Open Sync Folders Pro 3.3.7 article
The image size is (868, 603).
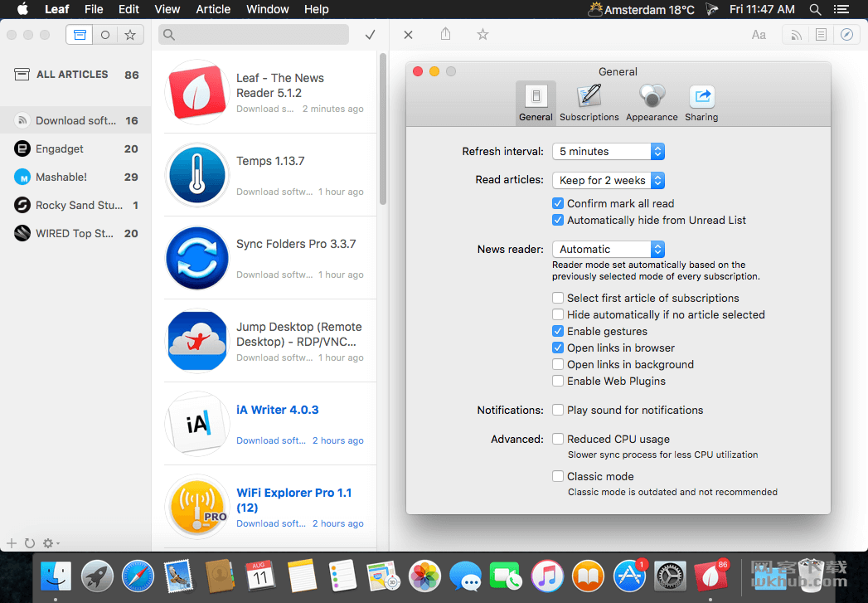[270, 258]
